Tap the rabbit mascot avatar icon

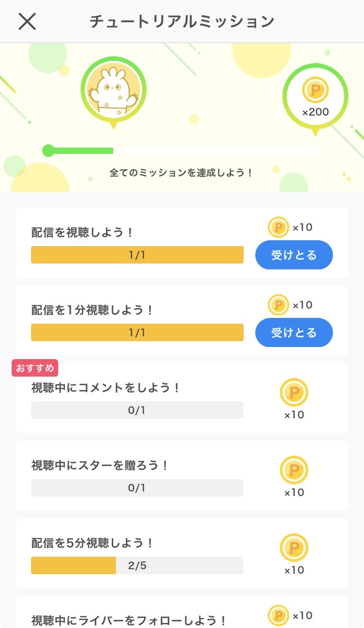coord(114,90)
